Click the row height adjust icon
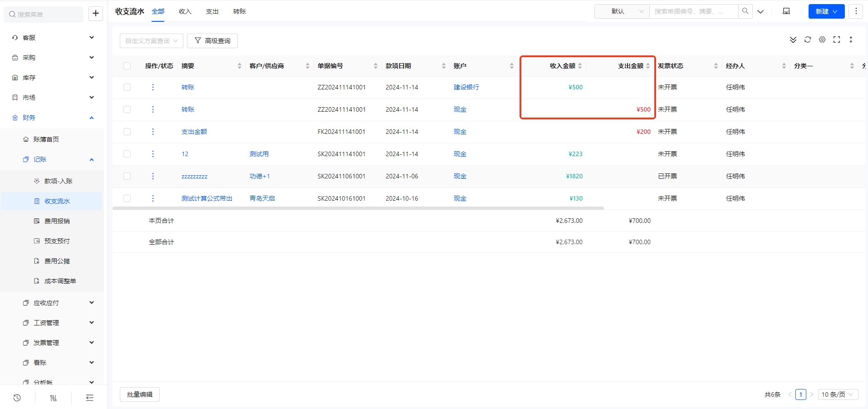 851,40
